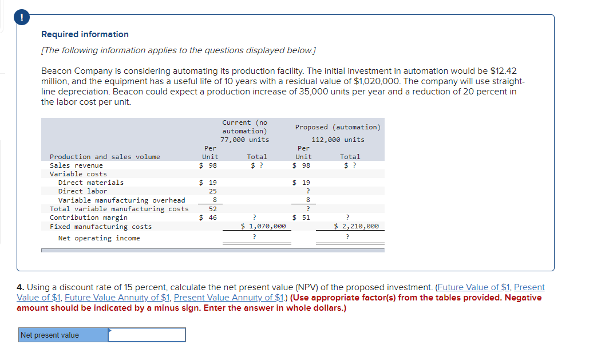Image resolution: width=609 pixels, height=364 pixels.
Task: Click the Proposed (automation) column header
Action: coord(337,127)
